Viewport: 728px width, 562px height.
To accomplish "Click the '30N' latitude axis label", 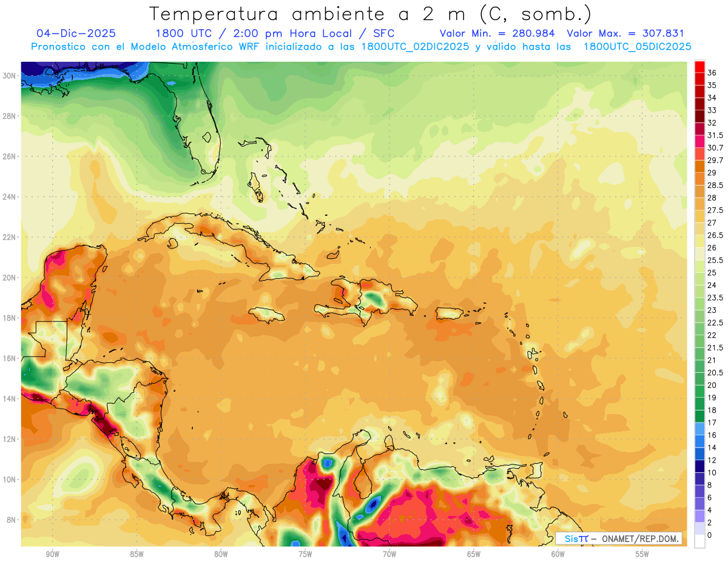I will (x=10, y=76).
